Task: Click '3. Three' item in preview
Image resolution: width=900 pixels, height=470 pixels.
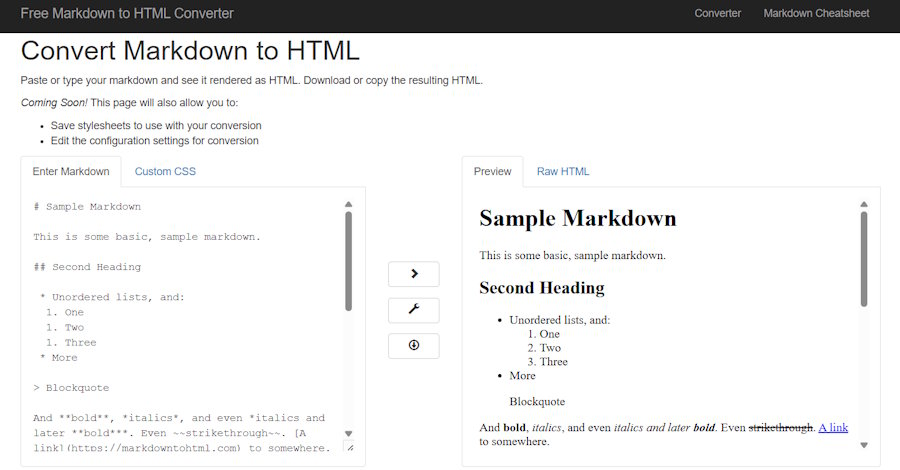Action: pyautogui.click(x=548, y=362)
